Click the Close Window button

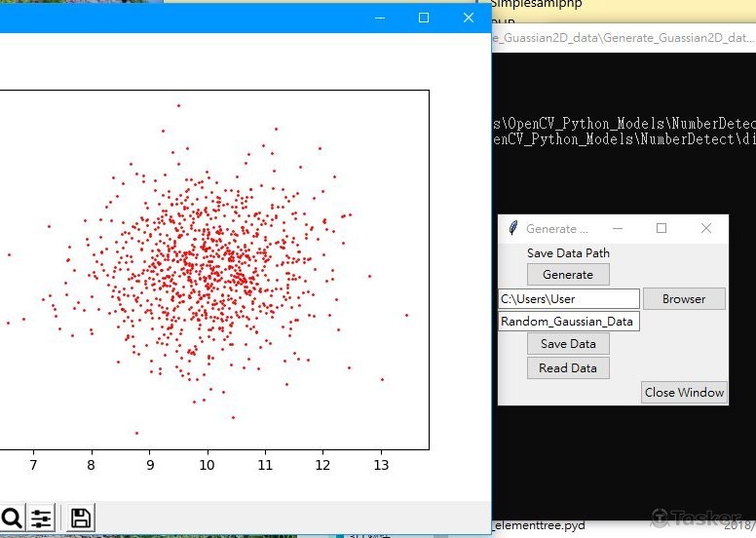pyautogui.click(x=684, y=392)
